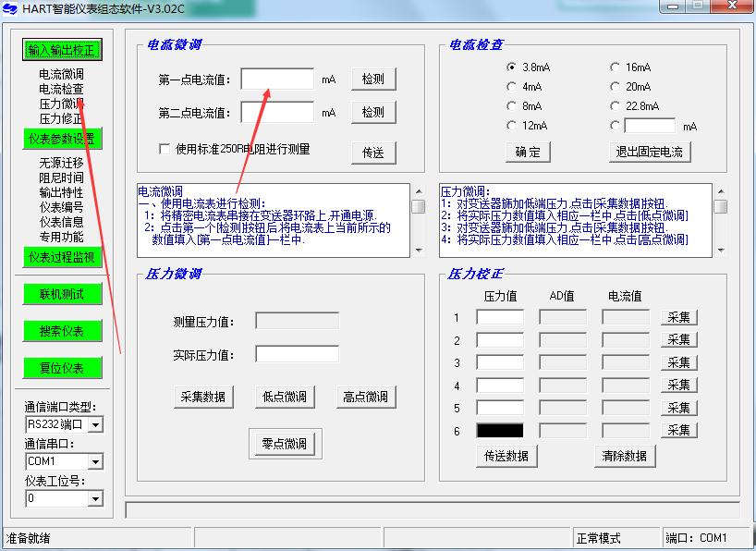Click 退出固定电流 button
The height and width of the screenshot is (551, 756).
[650, 152]
